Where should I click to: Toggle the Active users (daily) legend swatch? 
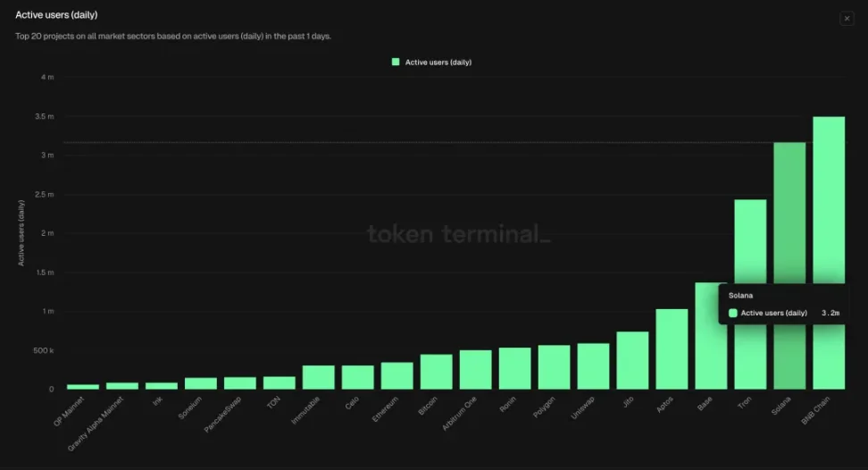click(x=396, y=63)
